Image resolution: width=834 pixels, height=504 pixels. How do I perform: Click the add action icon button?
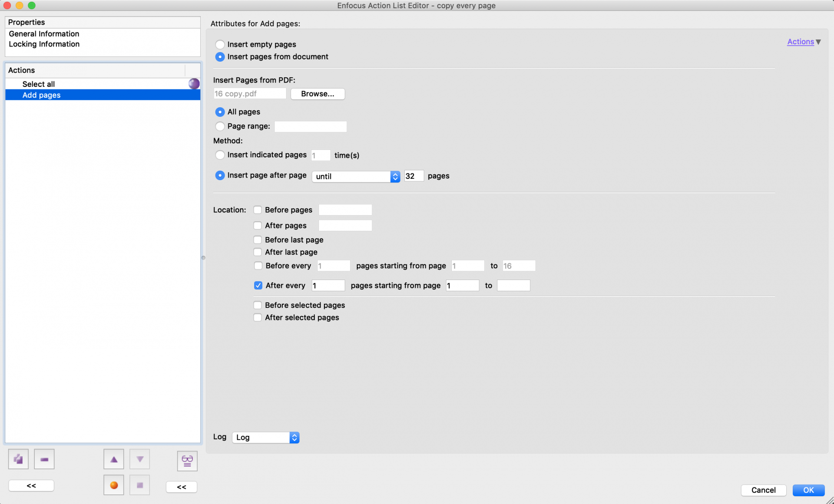(x=18, y=459)
